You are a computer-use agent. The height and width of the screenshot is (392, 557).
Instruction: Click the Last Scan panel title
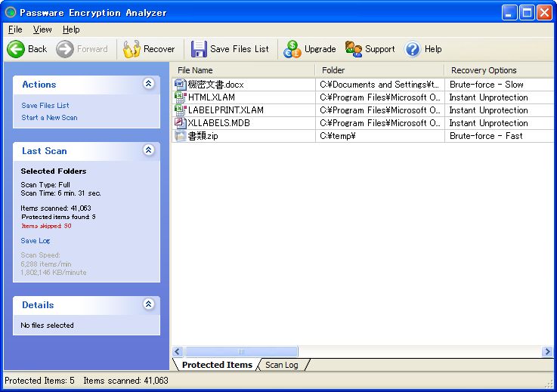[x=45, y=151]
